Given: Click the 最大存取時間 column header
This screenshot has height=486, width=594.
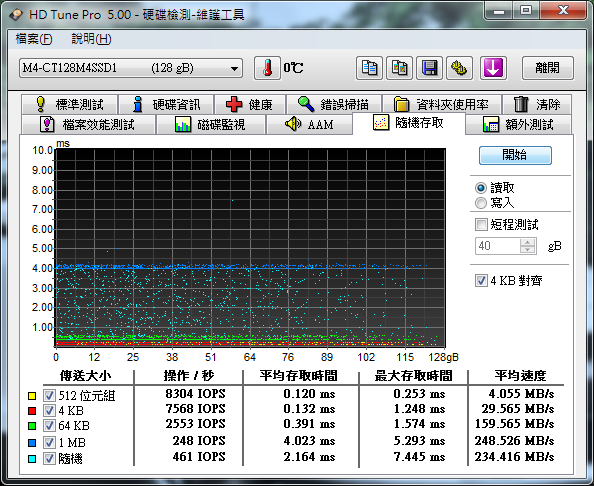Looking at the screenshot, I should pos(414,375).
